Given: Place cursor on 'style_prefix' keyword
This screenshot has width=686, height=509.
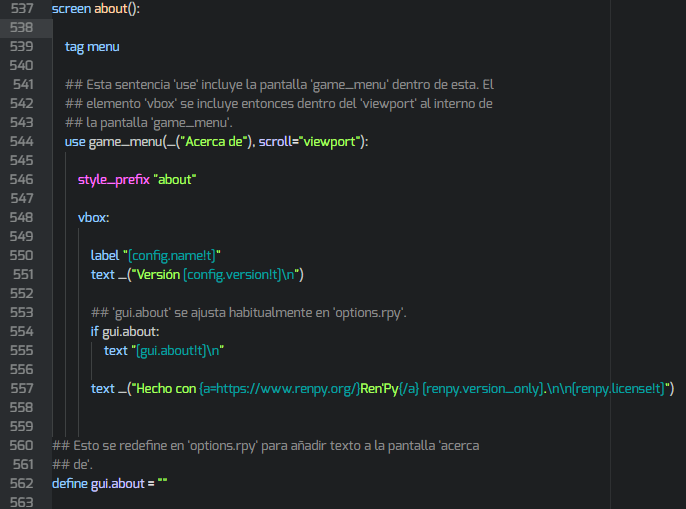Looking at the screenshot, I should 113,180.
